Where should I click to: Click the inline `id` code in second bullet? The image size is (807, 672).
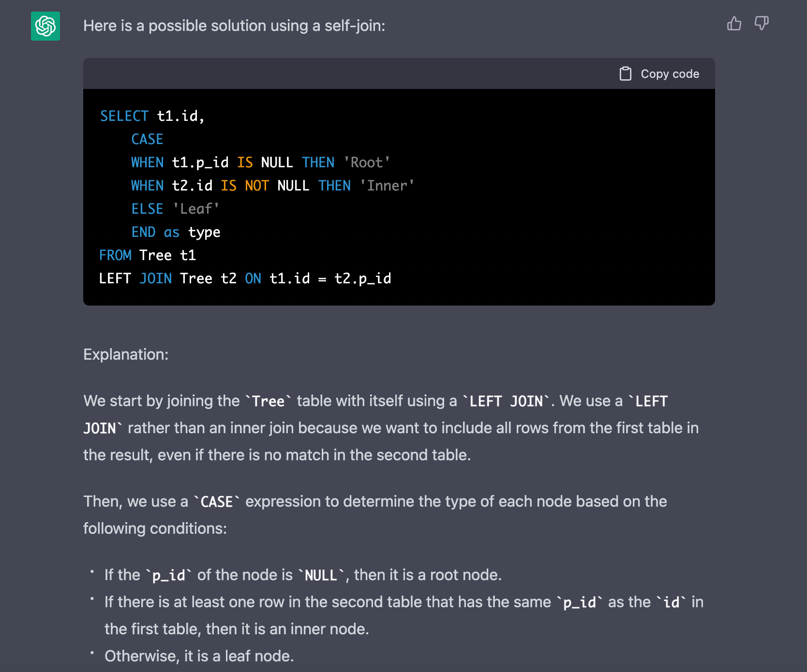pyautogui.click(x=671, y=602)
